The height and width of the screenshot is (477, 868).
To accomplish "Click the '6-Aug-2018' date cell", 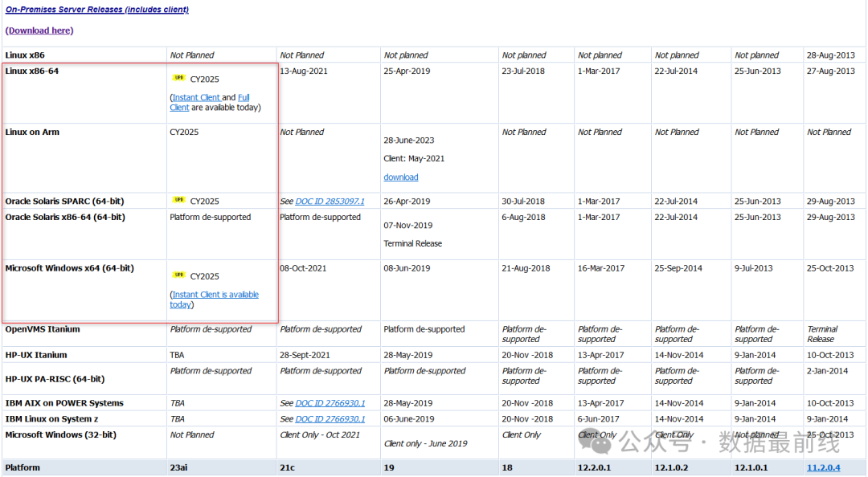I will click(x=523, y=217).
